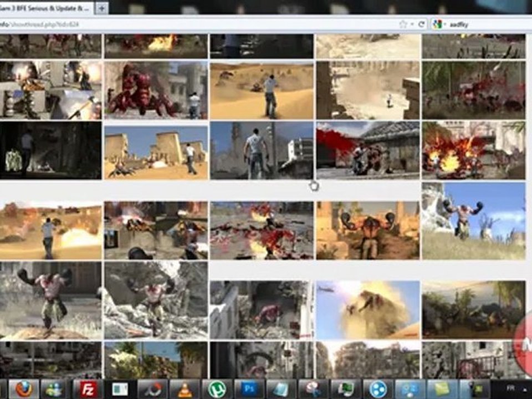This screenshot has height=399, width=532.
Task: Open thumbnail of brute monster against blue sky
Action: click(474, 221)
